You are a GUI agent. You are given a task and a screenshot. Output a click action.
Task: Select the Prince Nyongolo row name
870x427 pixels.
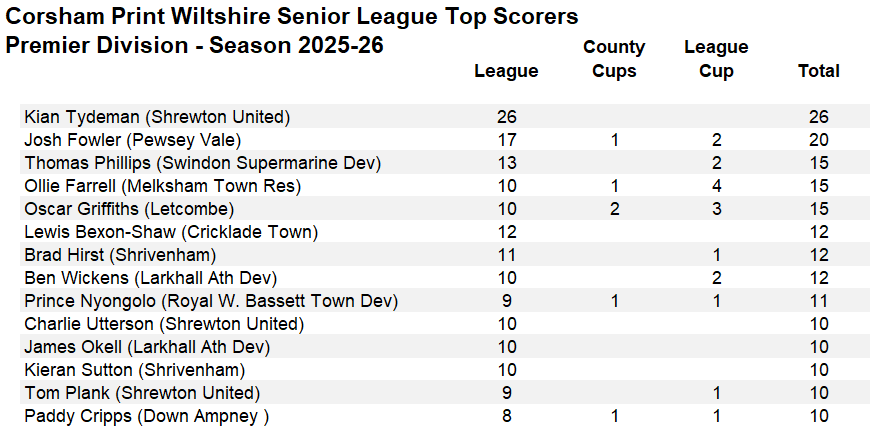click(210, 301)
